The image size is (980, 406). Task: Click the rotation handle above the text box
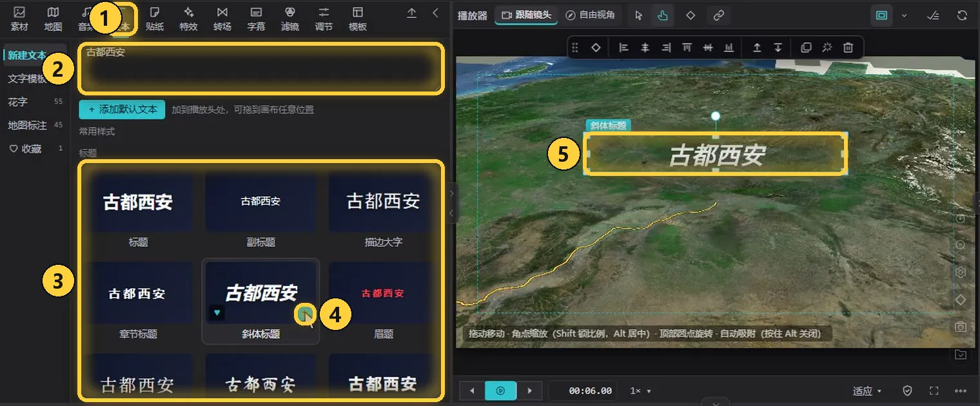[x=715, y=117]
